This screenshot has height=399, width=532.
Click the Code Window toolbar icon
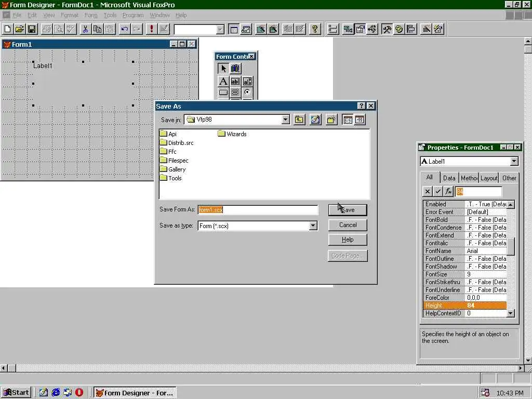372,29
